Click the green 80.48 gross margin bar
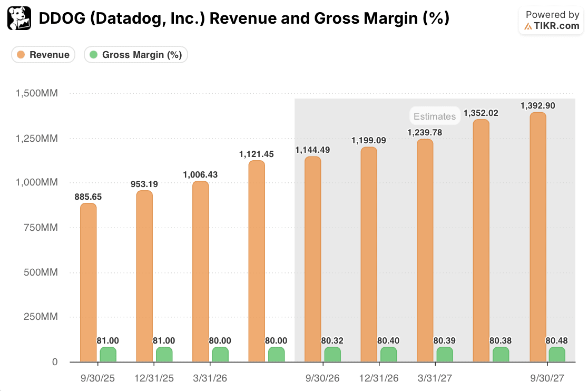The width and height of the screenshot is (588, 391). (557, 355)
